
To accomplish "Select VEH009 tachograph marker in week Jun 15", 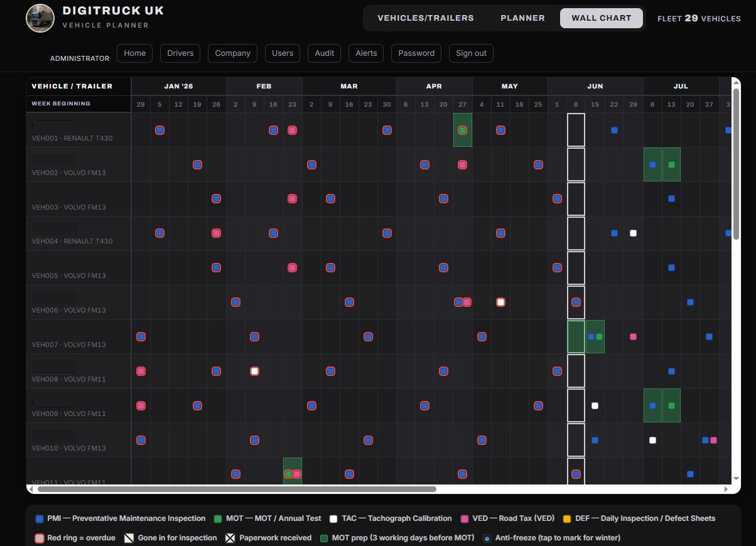I will [595, 405].
